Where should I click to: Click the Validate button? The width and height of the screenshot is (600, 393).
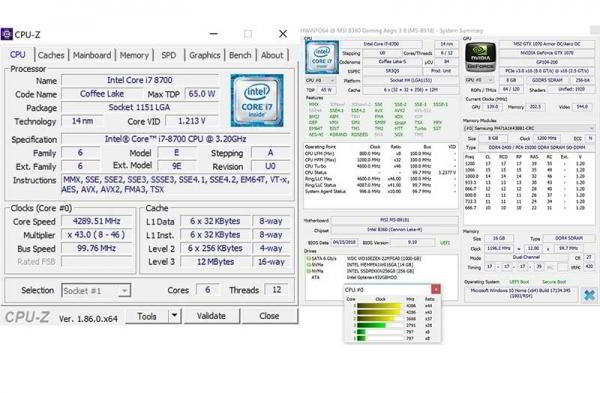211,316
